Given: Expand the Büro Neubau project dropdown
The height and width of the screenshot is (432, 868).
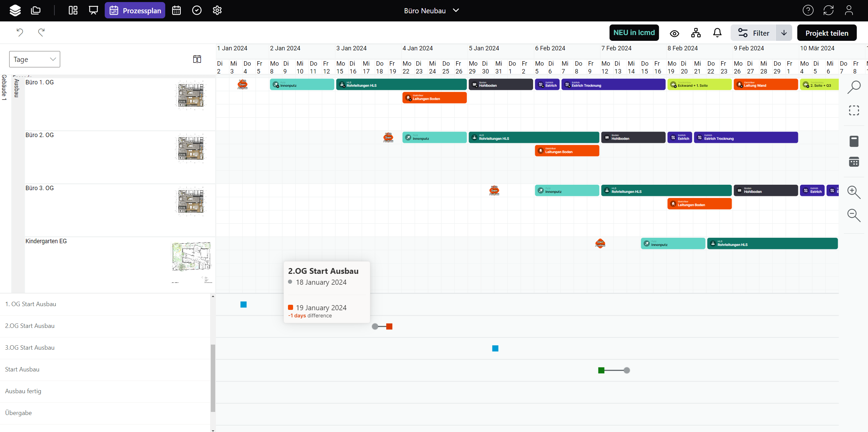Looking at the screenshot, I should [x=456, y=11].
